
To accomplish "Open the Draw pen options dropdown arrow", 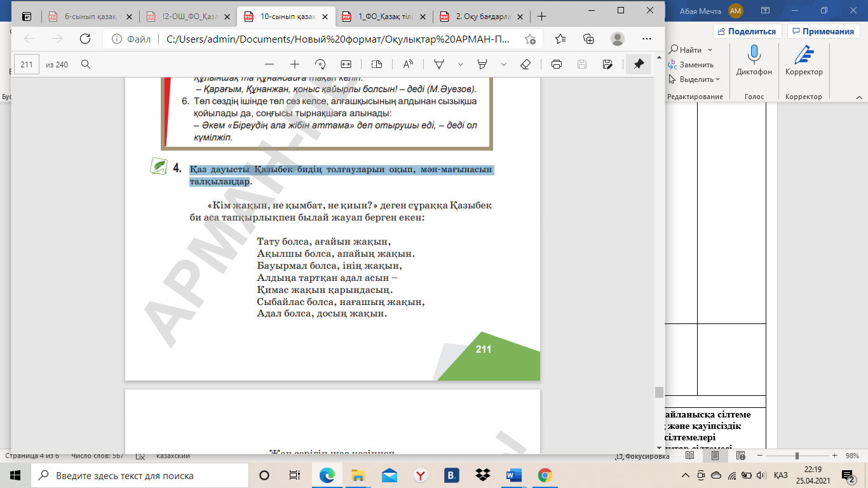I will click(x=461, y=64).
